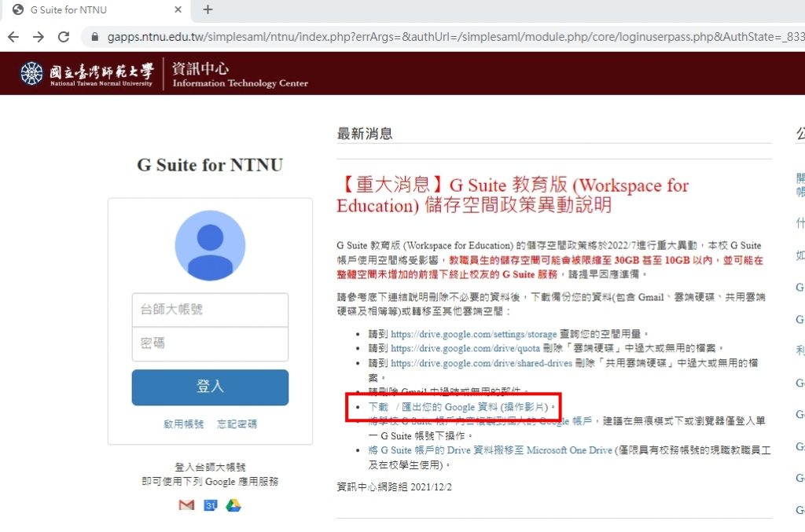Click the G Suite for NTNU login heading
The image size is (805, 532).
(210, 165)
